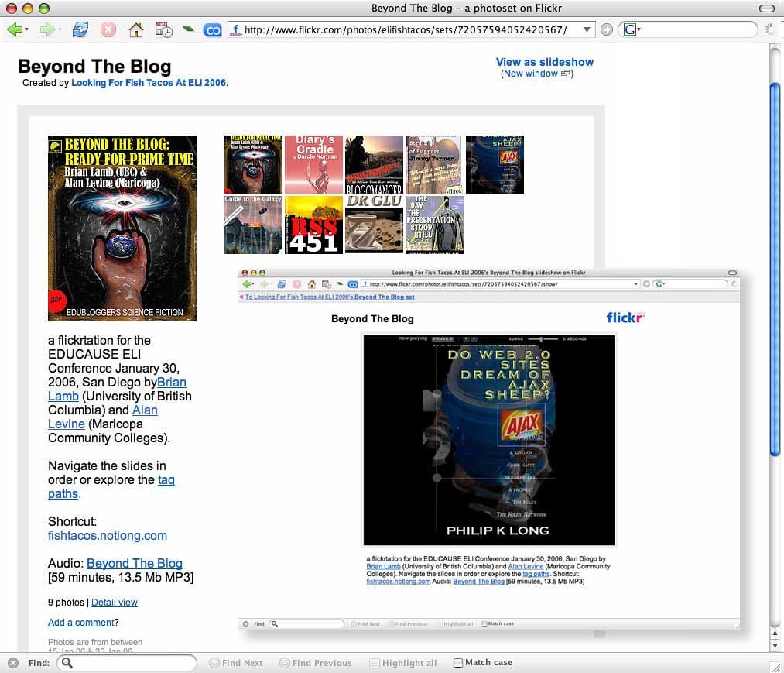
Task: Click the red Stop loading icon
Action: 108,29
